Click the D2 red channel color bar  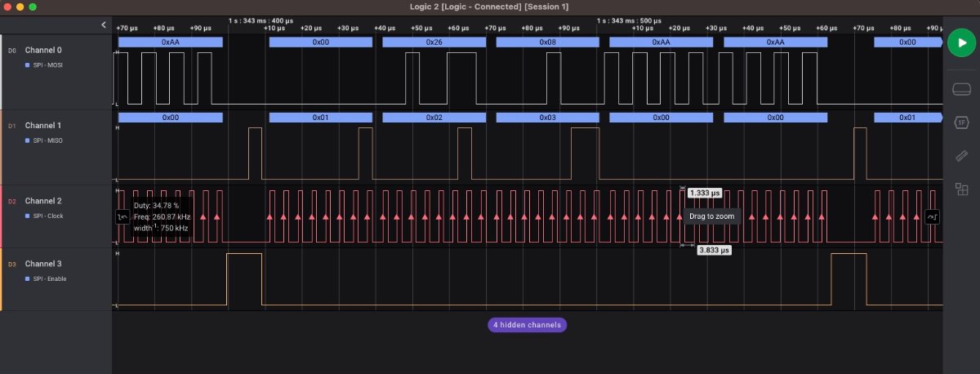1,216
